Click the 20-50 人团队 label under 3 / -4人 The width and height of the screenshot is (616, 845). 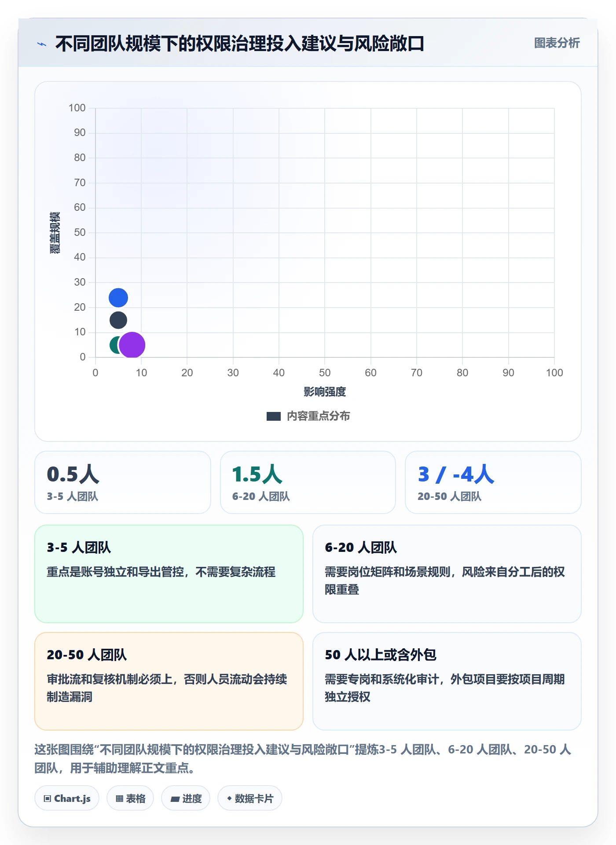449,497
